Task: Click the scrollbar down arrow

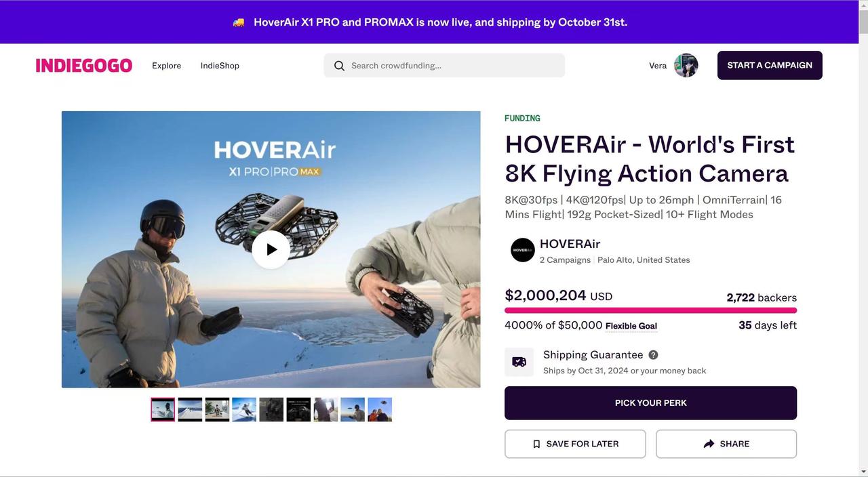Action: tap(863, 471)
